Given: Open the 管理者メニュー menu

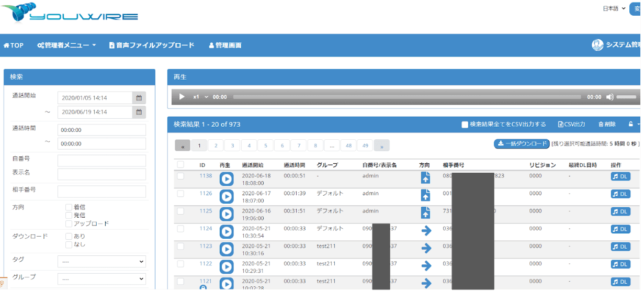Looking at the screenshot, I should pyautogui.click(x=67, y=46).
